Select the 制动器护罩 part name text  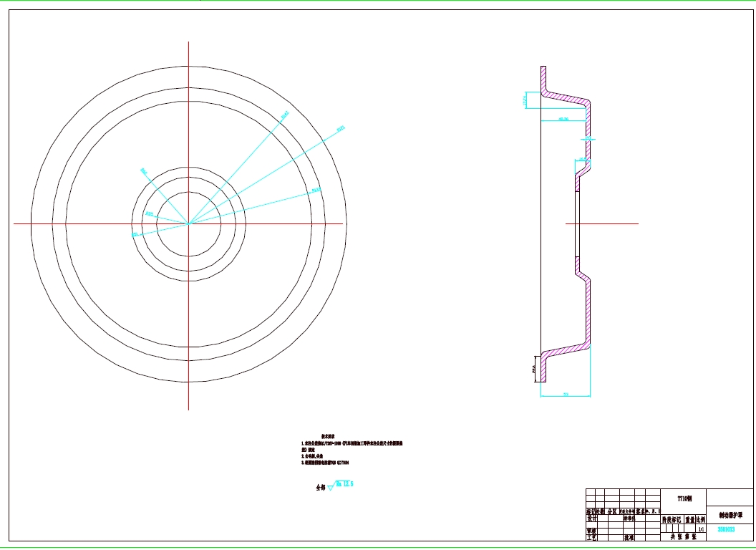(x=731, y=515)
